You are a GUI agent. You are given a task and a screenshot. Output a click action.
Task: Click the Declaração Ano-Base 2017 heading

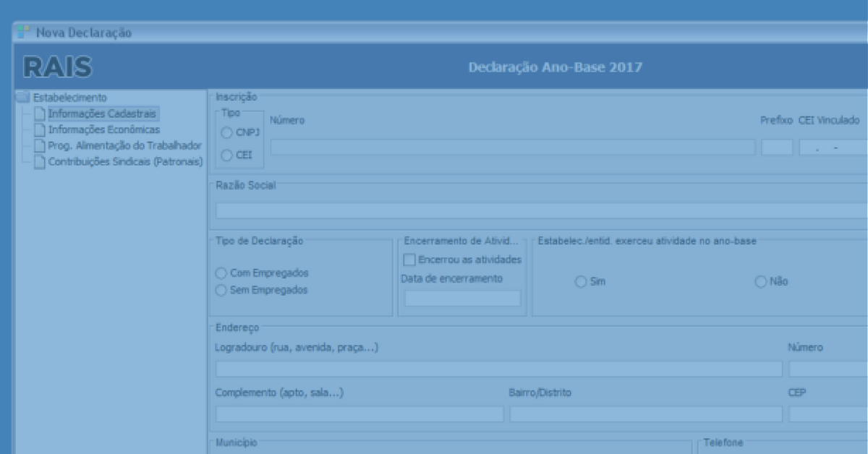556,68
